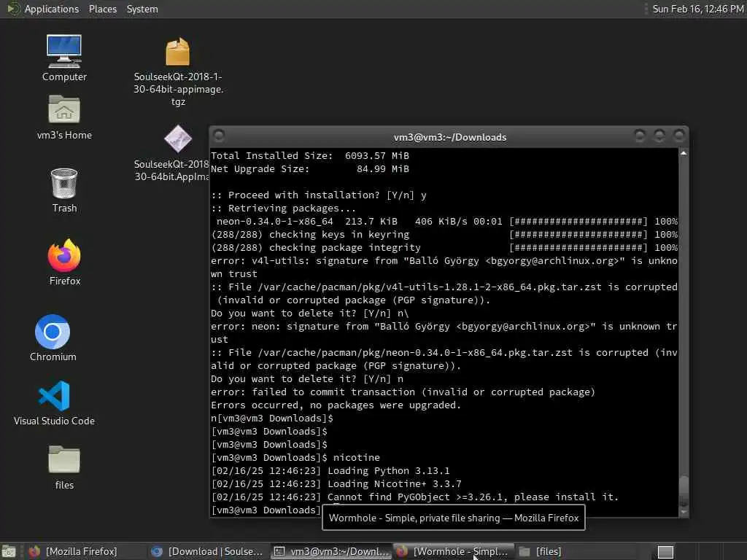Click 'failed to commit transaction' error line

(403, 392)
